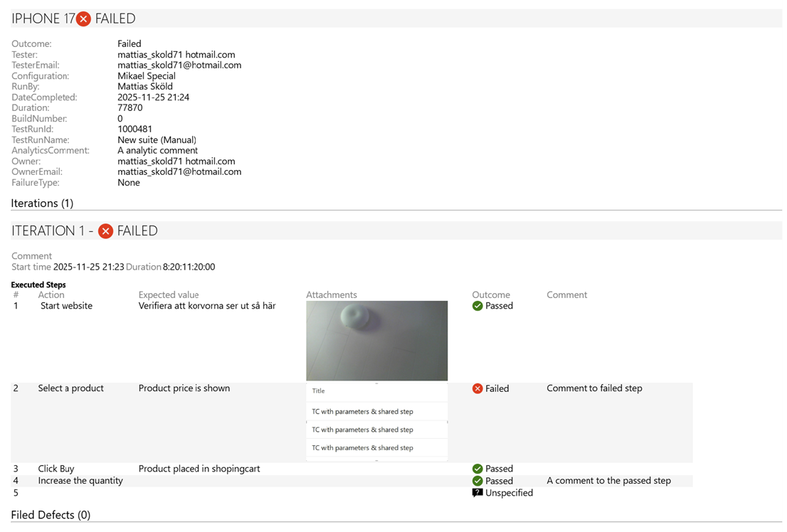787x532 pixels.
Task: Click the Select a product action
Action: (70, 388)
